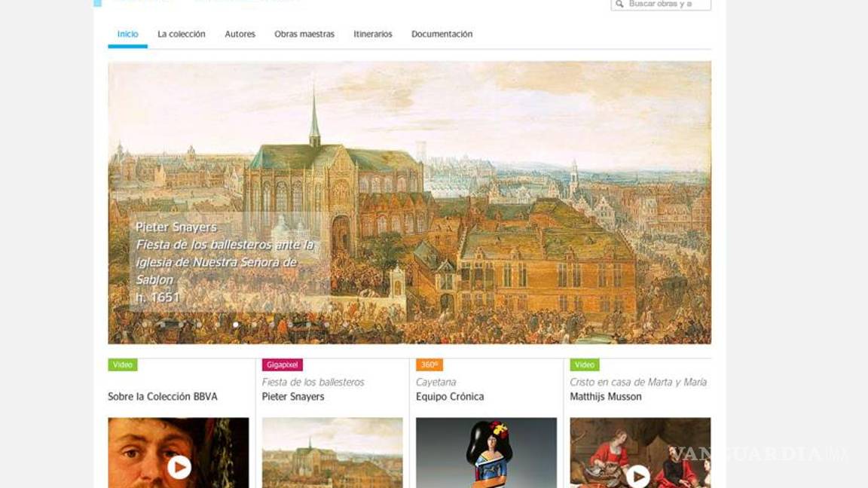Click the green Video badge above Colección BBVA
Screen dimensions: 868x488
[x=122, y=364]
